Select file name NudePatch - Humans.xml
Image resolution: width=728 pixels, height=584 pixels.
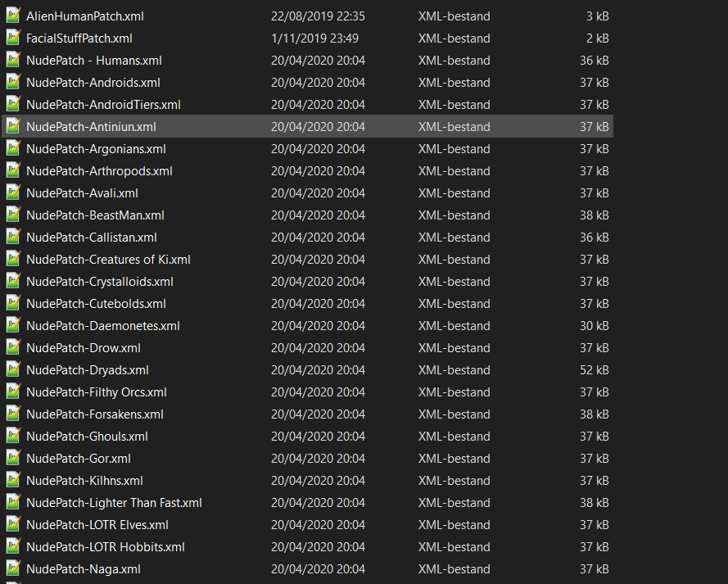click(94, 61)
